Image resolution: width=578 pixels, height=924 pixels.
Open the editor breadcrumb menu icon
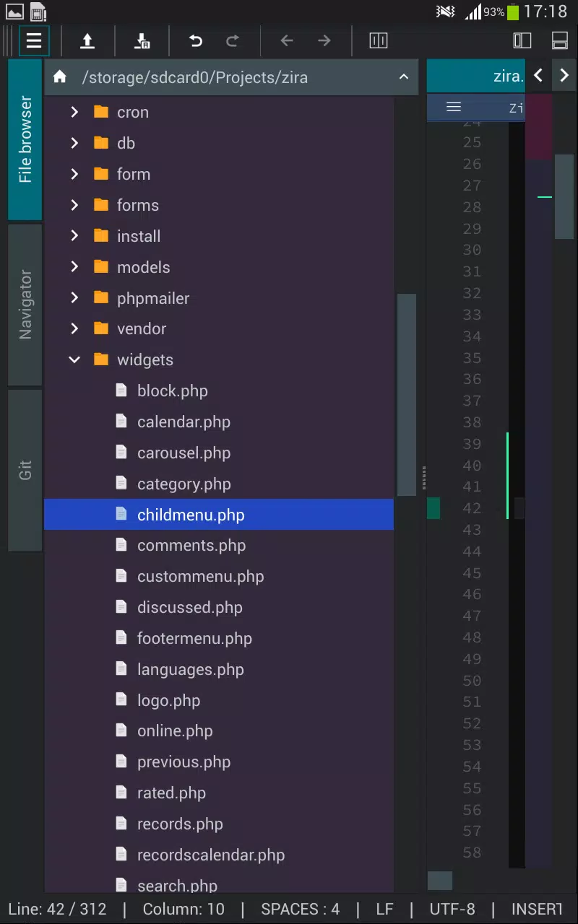pos(454,107)
